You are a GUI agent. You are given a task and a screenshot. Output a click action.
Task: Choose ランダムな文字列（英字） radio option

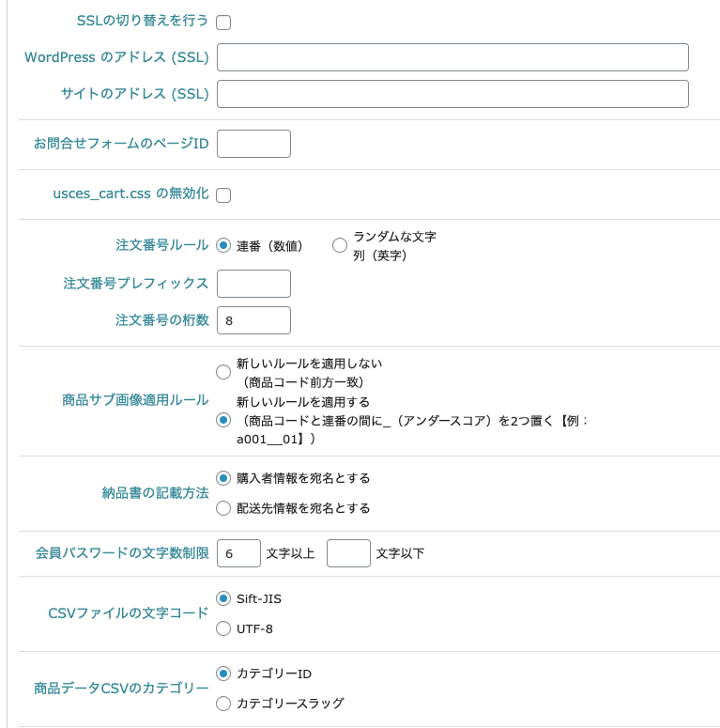click(340, 244)
